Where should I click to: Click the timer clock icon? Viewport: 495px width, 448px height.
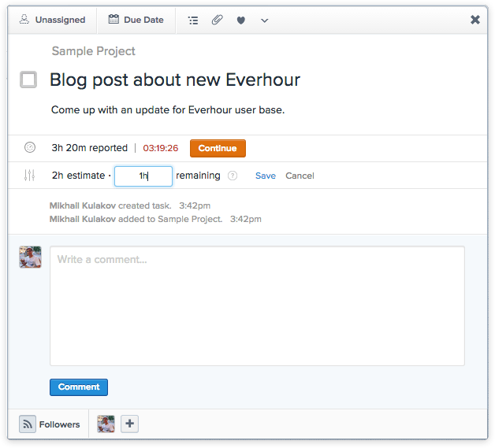30,147
